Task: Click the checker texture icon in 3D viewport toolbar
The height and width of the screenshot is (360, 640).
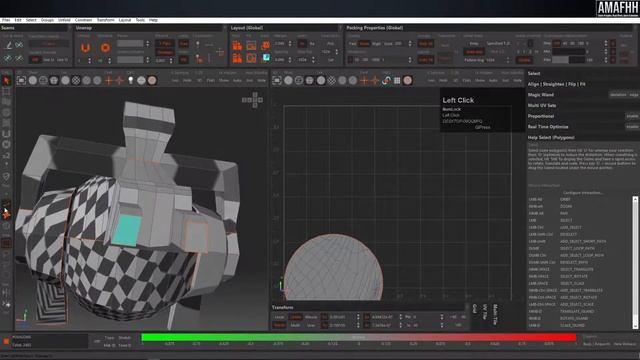Action: (x=76, y=81)
